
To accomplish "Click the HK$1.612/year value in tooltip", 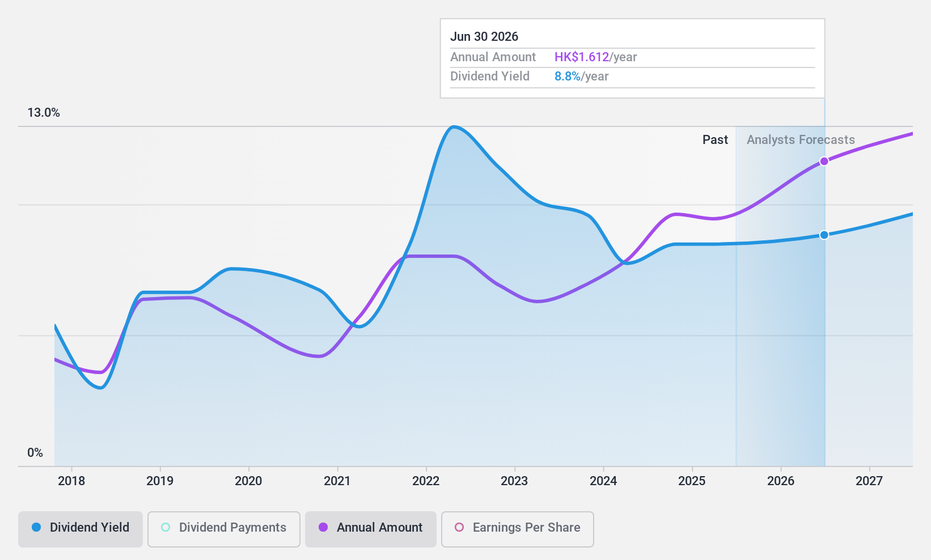I will (x=595, y=57).
